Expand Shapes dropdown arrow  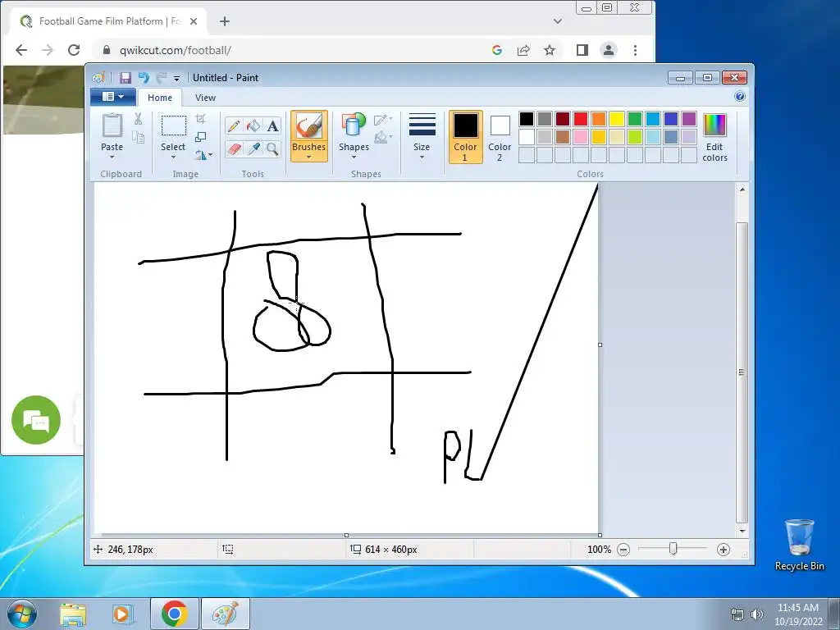coord(354,157)
